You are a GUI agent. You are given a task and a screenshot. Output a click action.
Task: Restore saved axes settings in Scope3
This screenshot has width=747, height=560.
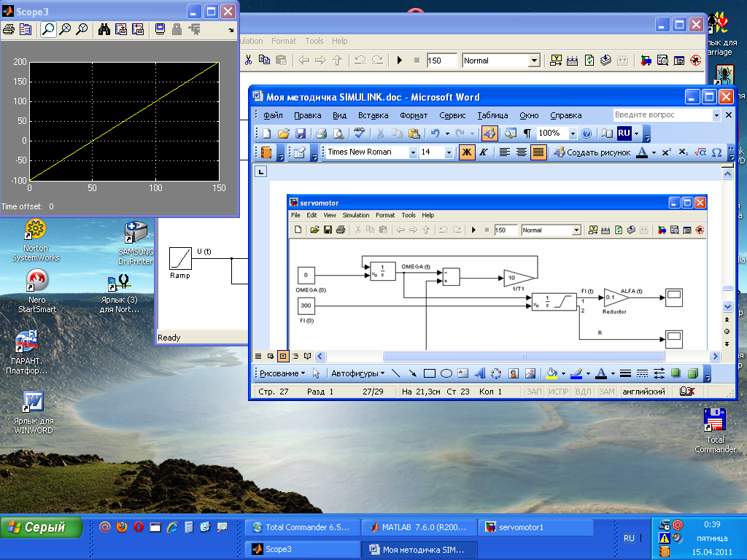click(x=138, y=29)
